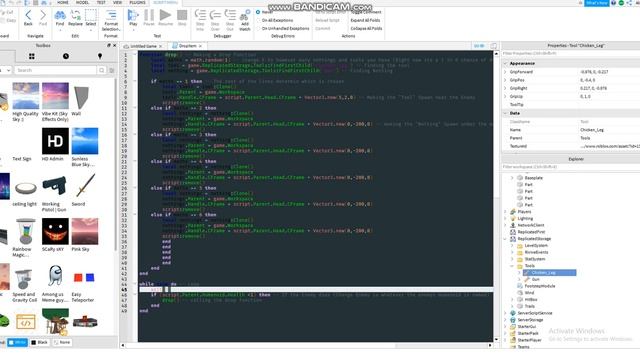640x360 pixels.
Task: Open the MODEL ribbon tab
Action: point(82,2)
